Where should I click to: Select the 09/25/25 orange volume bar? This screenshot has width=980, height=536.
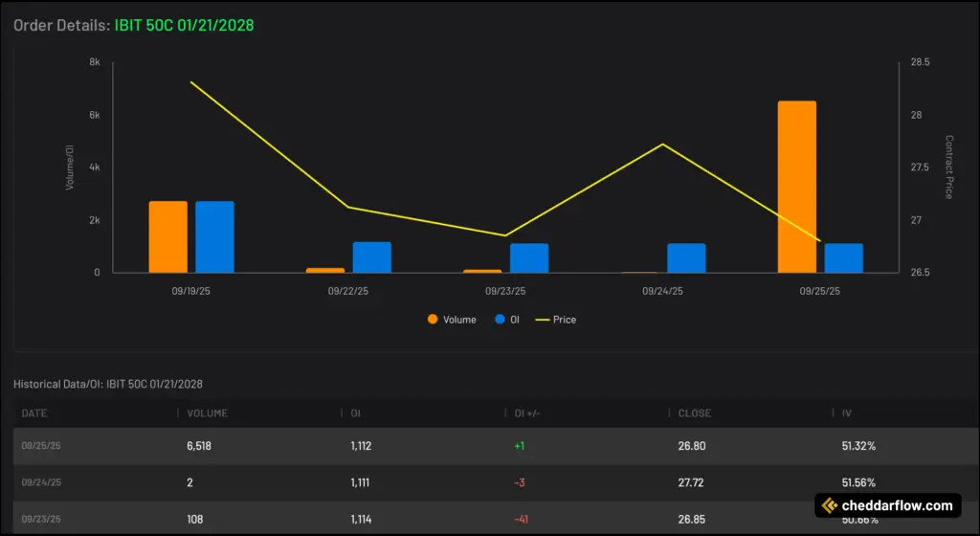pyautogui.click(x=797, y=187)
